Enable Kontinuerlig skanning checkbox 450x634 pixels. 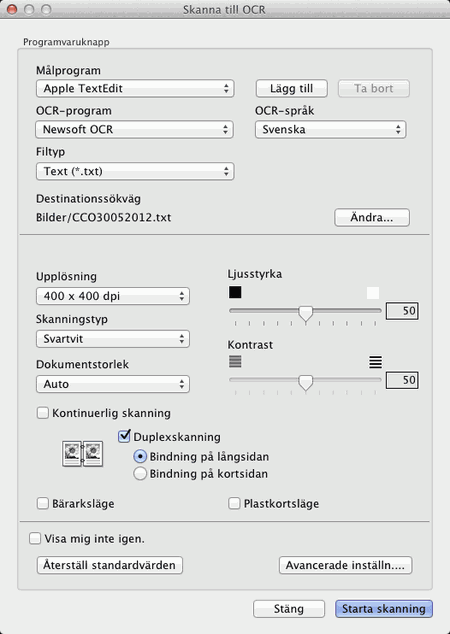click(43, 413)
